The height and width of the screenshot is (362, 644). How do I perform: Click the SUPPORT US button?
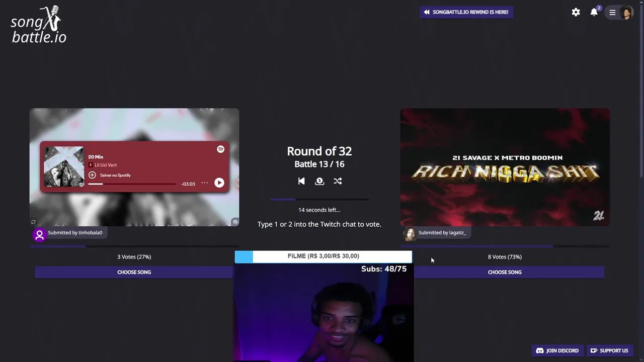click(x=609, y=350)
